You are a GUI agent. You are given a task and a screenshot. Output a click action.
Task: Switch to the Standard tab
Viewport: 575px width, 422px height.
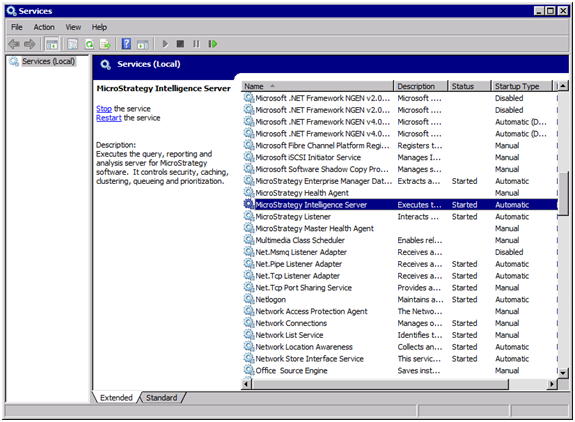[161, 398]
